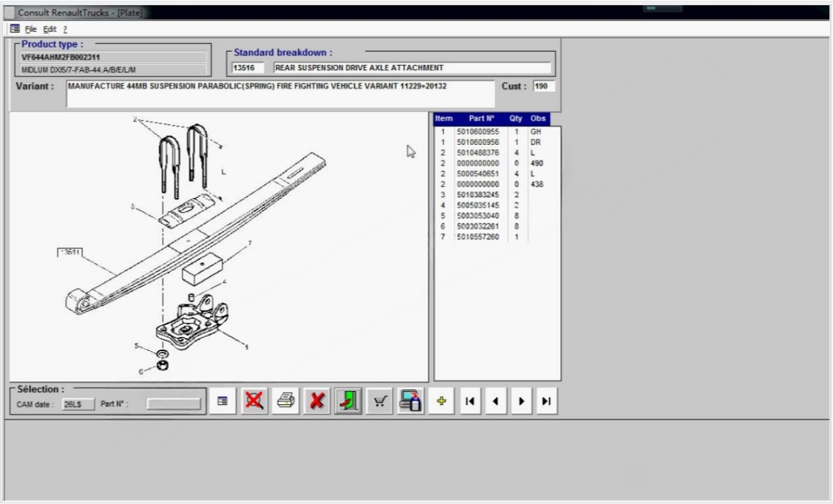833x504 pixels.
Task: Click the Item column header
Action: [x=443, y=118]
